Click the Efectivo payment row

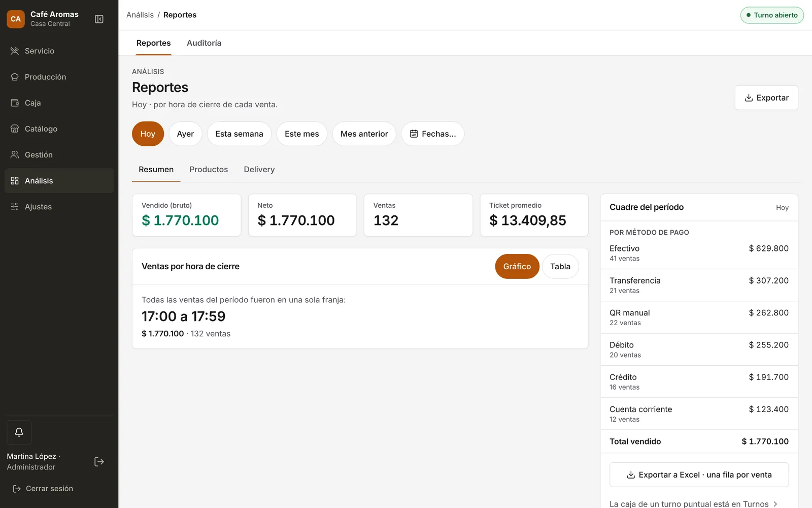pyautogui.click(x=699, y=253)
